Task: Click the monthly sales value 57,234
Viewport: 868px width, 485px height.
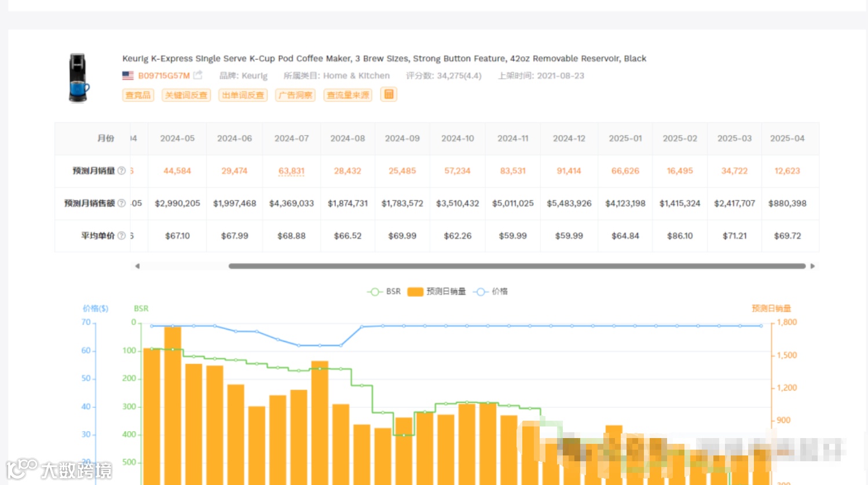Action: click(x=457, y=171)
